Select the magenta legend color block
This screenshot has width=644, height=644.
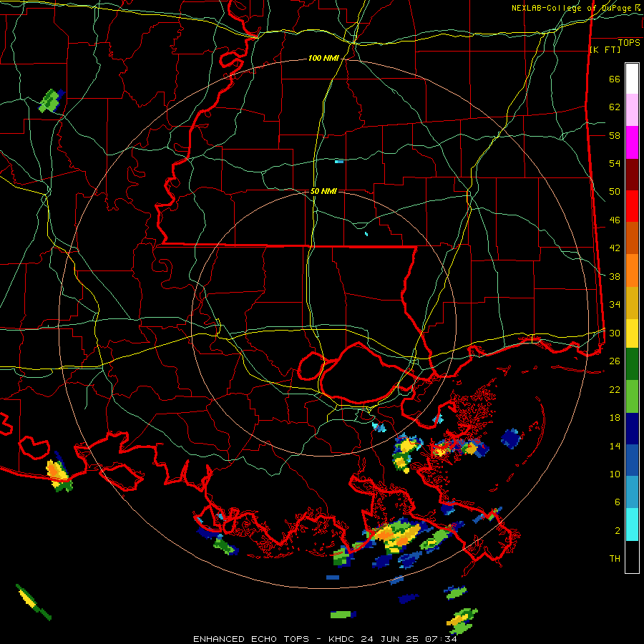tap(632, 142)
